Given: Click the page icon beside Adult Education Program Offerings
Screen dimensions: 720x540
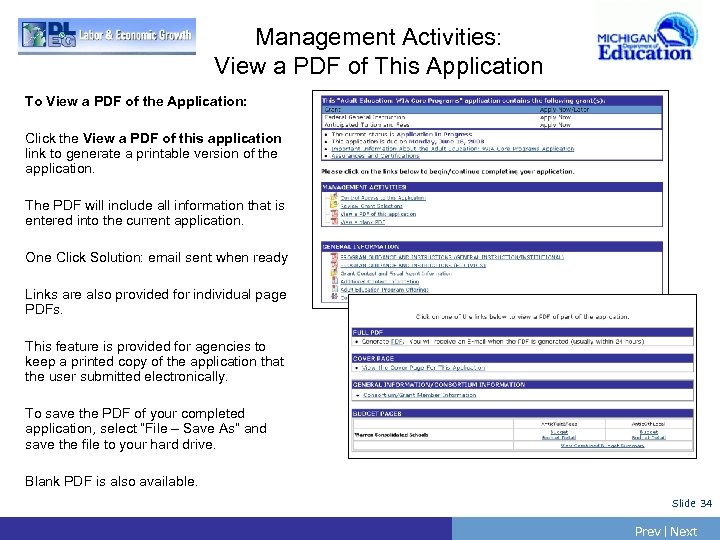Looking at the screenshot, I should coord(334,289).
